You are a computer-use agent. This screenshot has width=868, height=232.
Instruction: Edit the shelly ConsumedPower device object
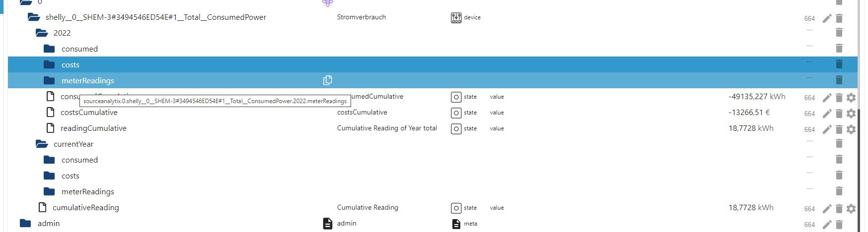click(x=827, y=18)
